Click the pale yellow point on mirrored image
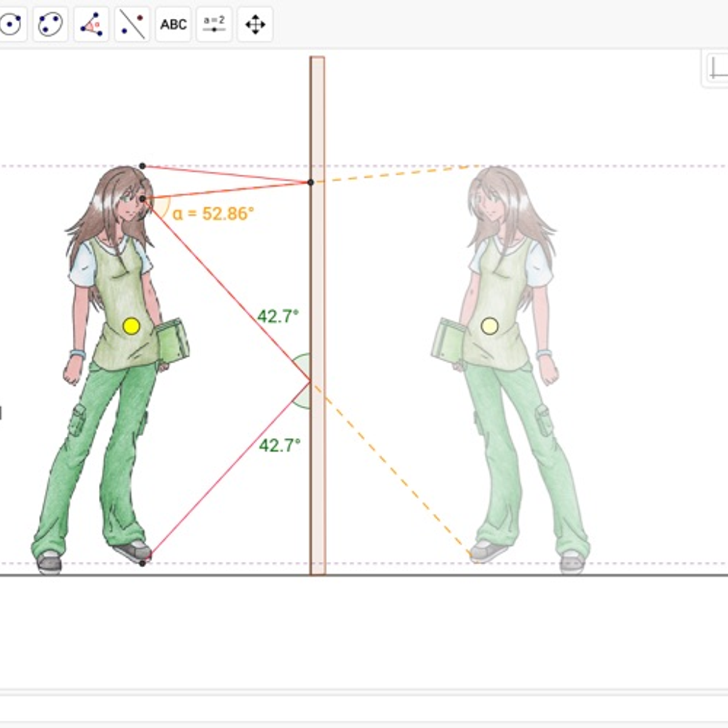 [489, 326]
